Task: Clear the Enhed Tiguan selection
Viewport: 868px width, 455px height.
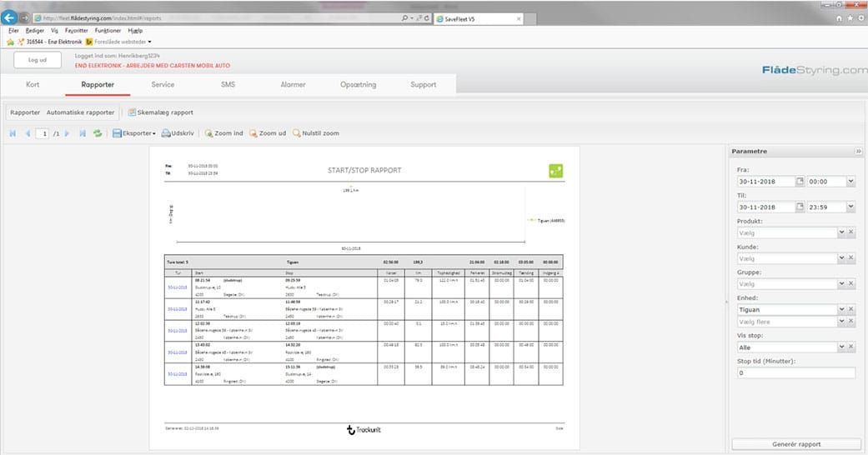Action: (x=851, y=309)
